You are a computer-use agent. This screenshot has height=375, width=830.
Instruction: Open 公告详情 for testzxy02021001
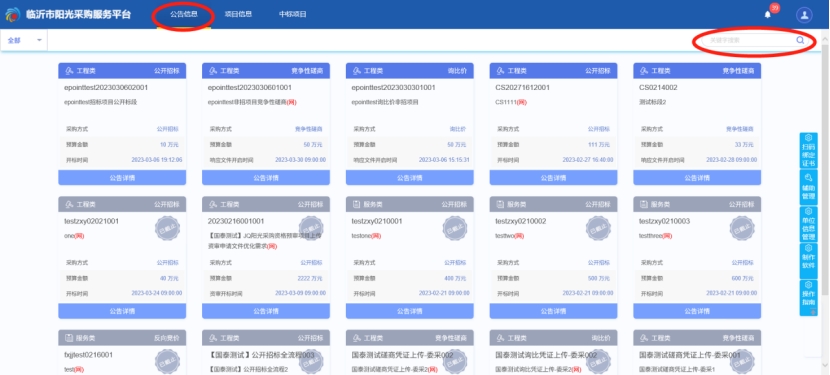click(x=122, y=311)
